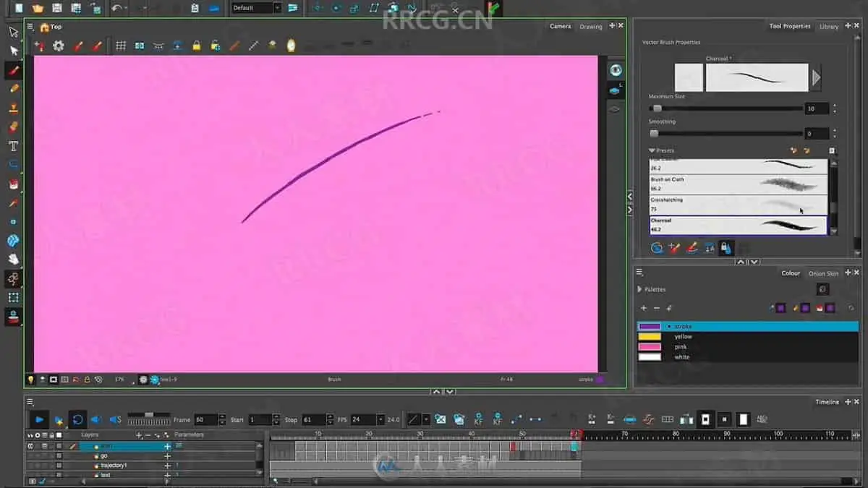Select the Paint bucket tool
Image resolution: width=868 pixels, height=488 pixels.
[13, 184]
